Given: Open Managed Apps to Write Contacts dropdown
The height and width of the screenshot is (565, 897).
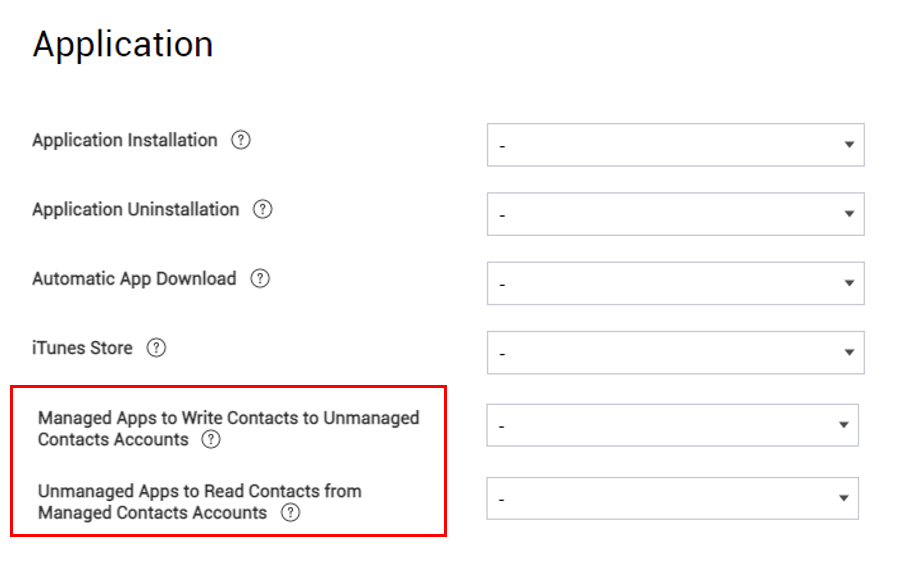Looking at the screenshot, I should pyautogui.click(x=672, y=425).
